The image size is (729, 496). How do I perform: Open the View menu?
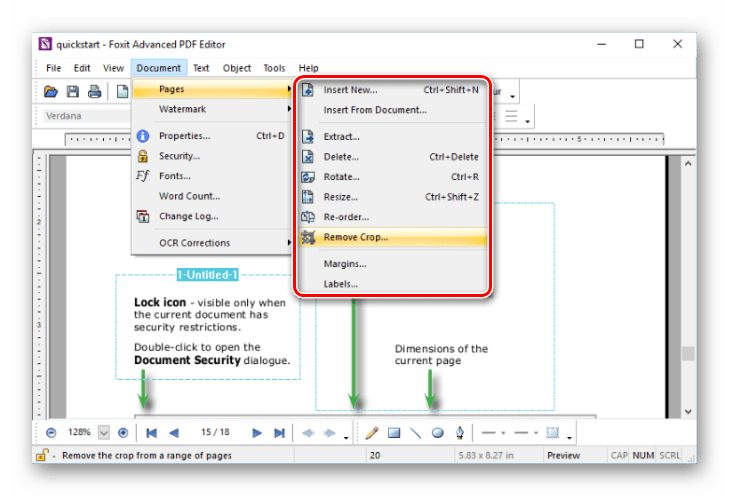[113, 68]
